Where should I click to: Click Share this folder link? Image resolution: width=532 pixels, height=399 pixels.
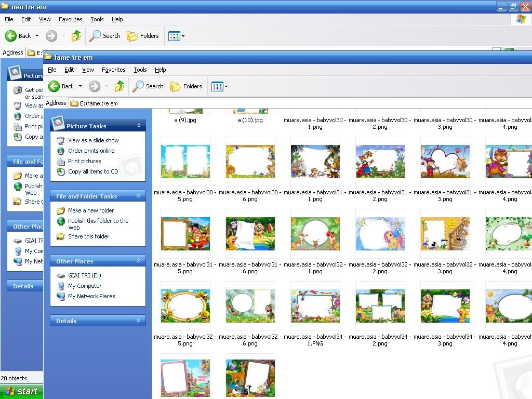coord(88,236)
